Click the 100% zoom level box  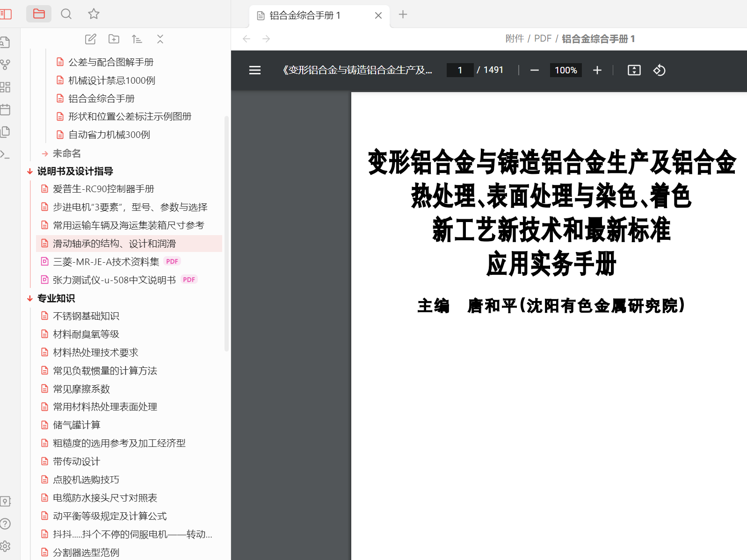pos(566,70)
